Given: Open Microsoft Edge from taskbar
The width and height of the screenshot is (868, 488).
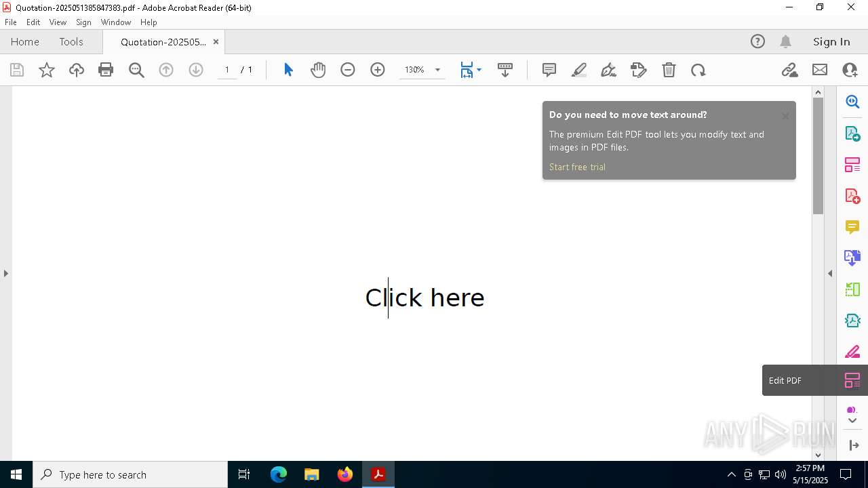Looking at the screenshot, I should 279,474.
